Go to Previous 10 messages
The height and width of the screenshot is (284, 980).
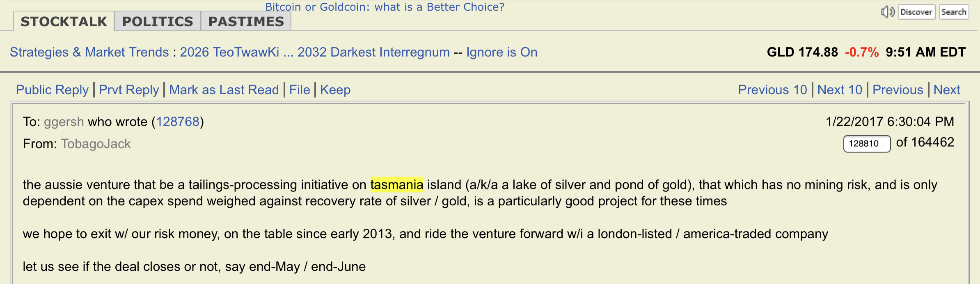(x=772, y=90)
